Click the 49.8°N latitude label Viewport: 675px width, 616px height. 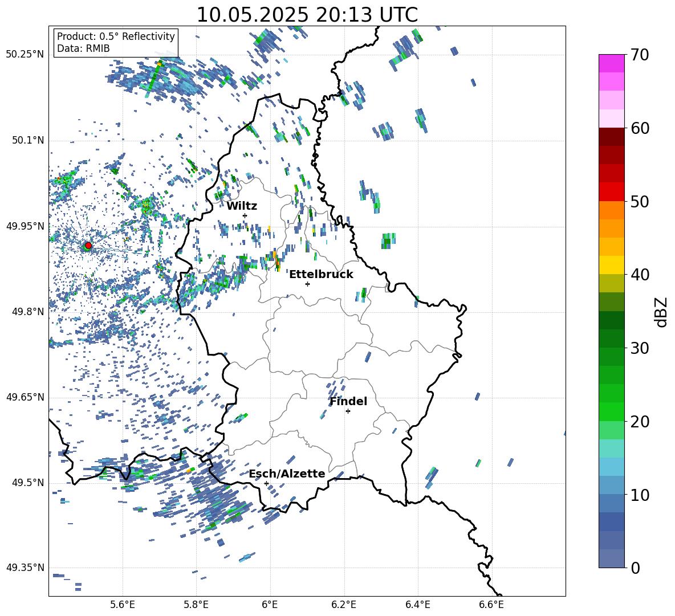coord(27,312)
